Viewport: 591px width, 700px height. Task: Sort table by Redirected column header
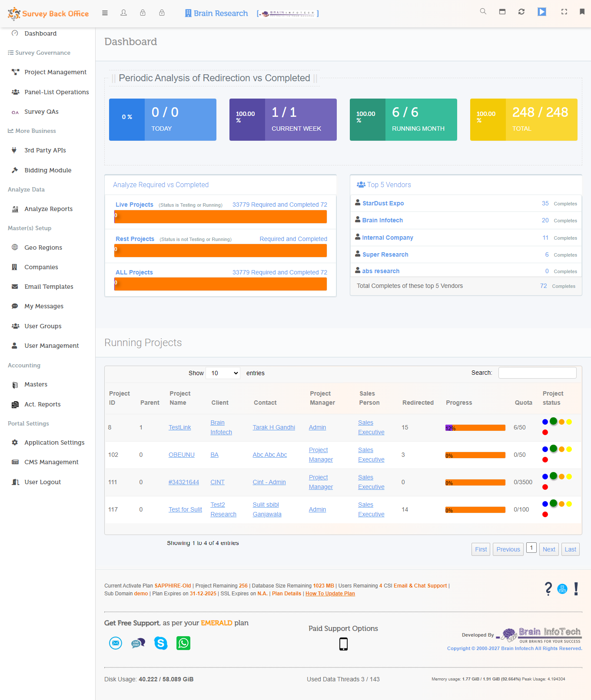(x=418, y=403)
